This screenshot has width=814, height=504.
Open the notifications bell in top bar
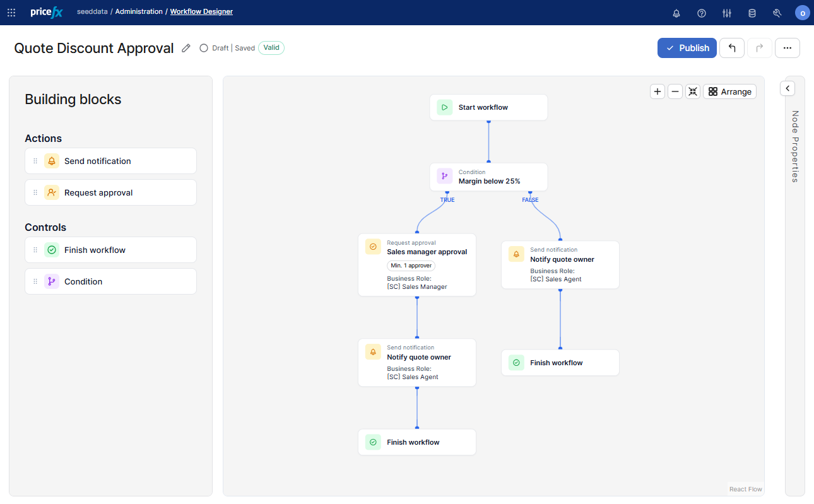click(676, 13)
